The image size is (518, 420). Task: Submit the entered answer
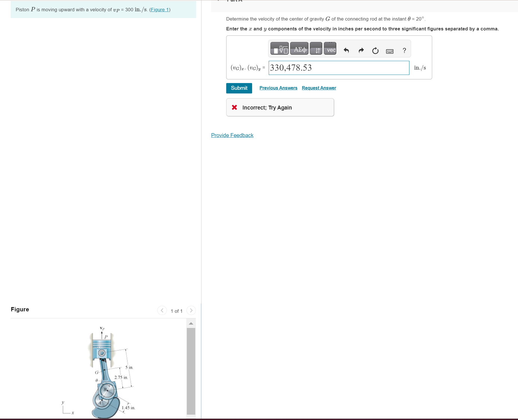pos(239,88)
